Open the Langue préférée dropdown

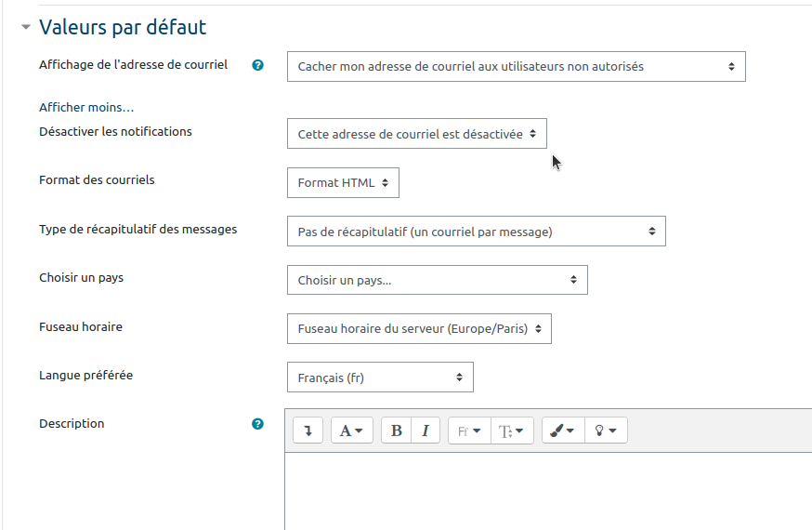(x=380, y=378)
